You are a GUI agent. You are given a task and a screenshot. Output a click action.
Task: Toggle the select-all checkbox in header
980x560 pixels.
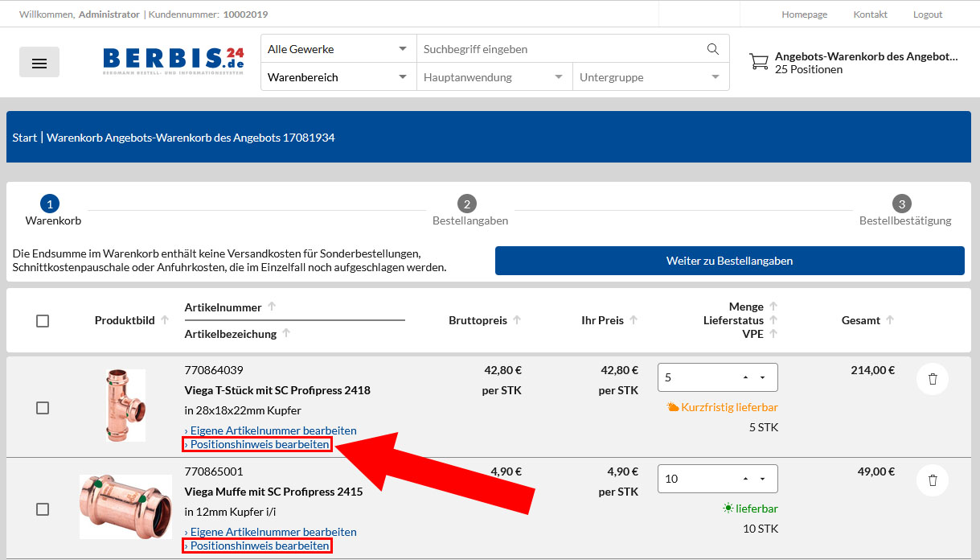coord(43,321)
